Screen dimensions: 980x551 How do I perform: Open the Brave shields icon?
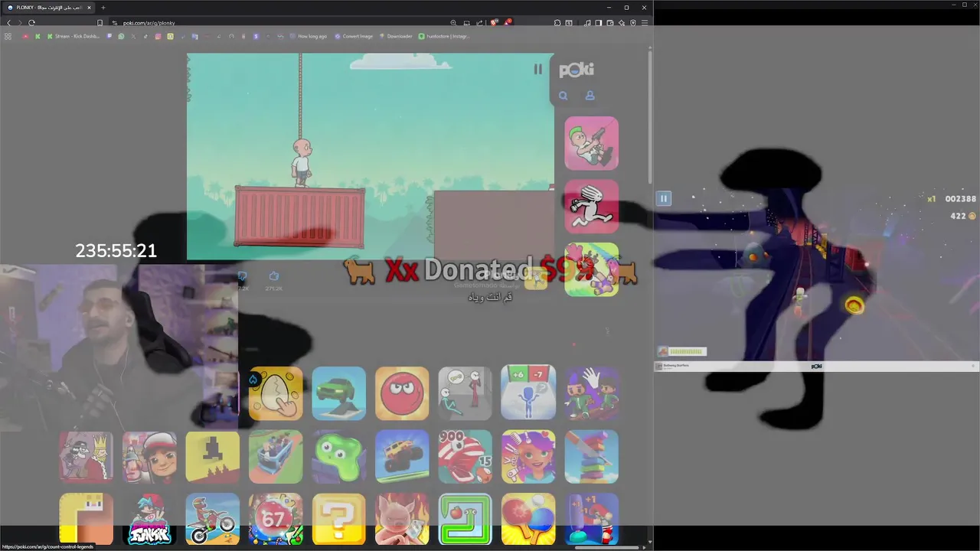(x=494, y=23)
